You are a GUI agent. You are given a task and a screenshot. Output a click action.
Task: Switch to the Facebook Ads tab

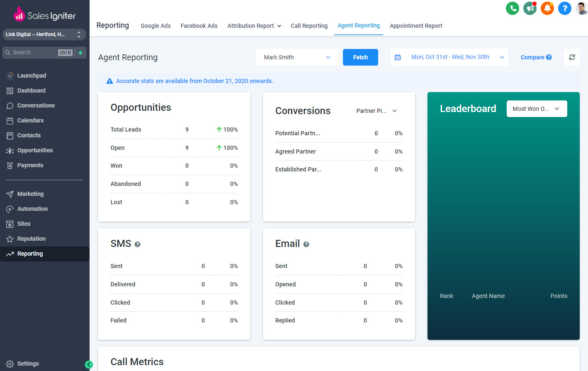pos(199,26)
